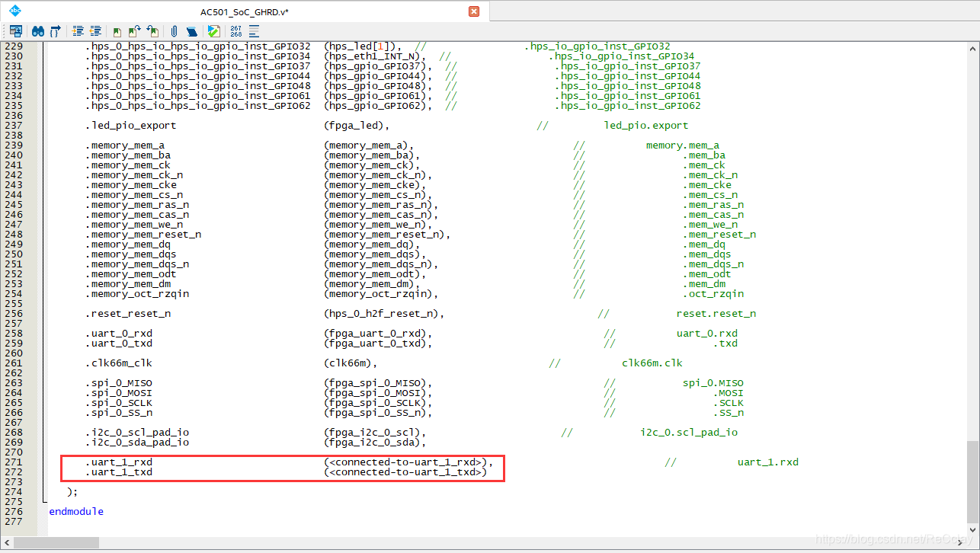Click the .memory_mem_odt port name
Viewport: 980px width, 553px height.
click(x=131, y=273)
